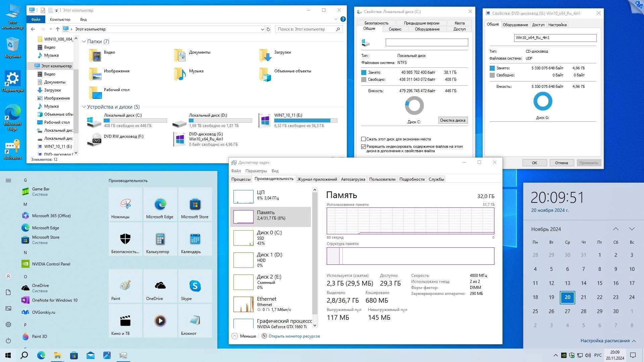Viewport: 644px width, 362px height.
Task: Select Автозагрузка tab in Task Manager
Action: click(x=353, y=179)
